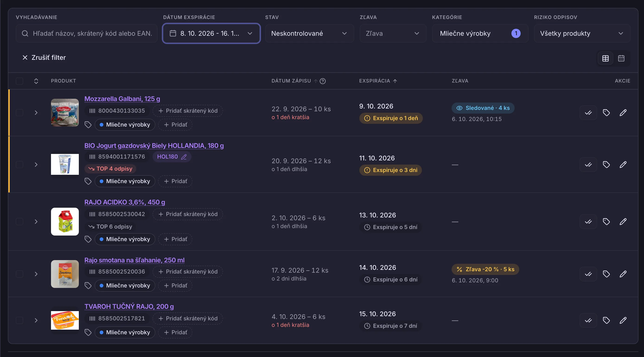Open the expiration date range picker
The height and width of the screenshot is (357, 644).
click(211, 33)
